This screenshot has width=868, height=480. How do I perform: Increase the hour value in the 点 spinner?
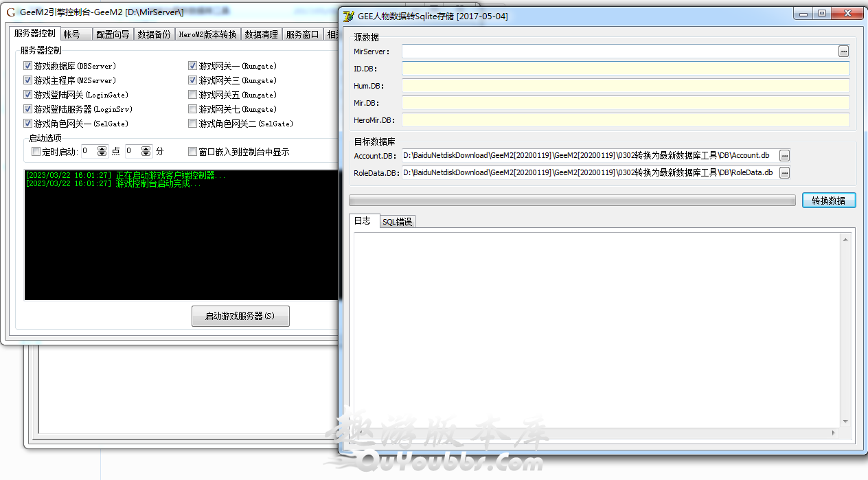click(102, 148)
